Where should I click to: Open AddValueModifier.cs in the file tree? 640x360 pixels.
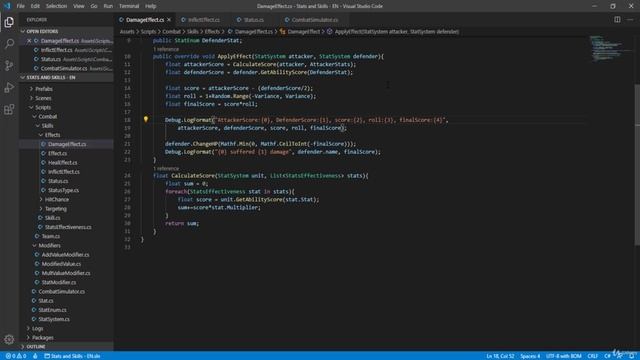(x=65, y=255)
